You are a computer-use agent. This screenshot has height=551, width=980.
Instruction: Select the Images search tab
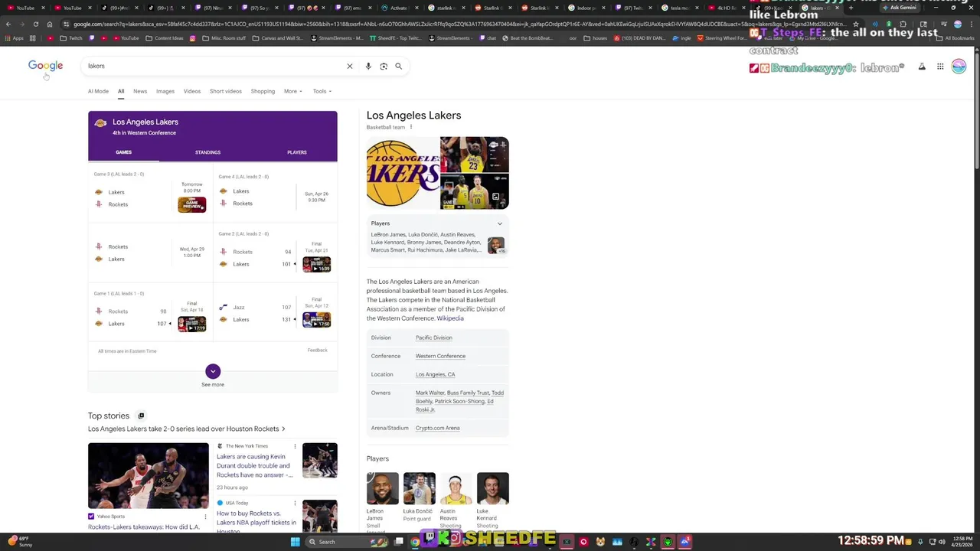point(165,91)
